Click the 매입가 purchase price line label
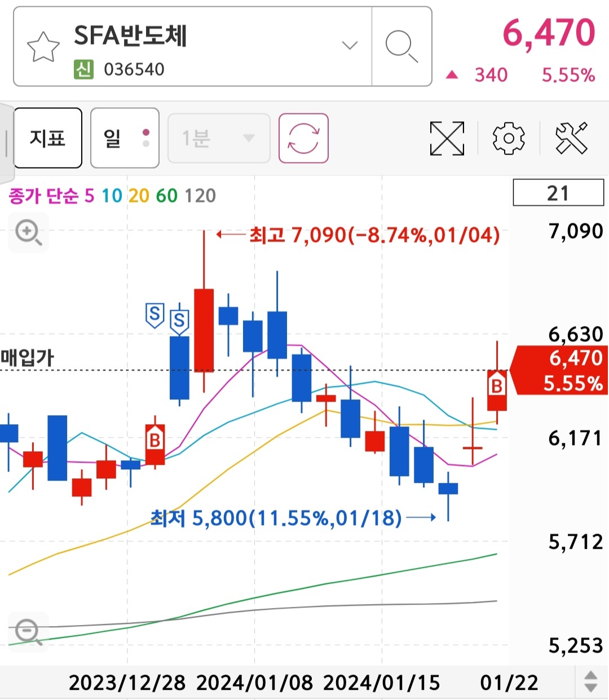 tap(27, 358)
